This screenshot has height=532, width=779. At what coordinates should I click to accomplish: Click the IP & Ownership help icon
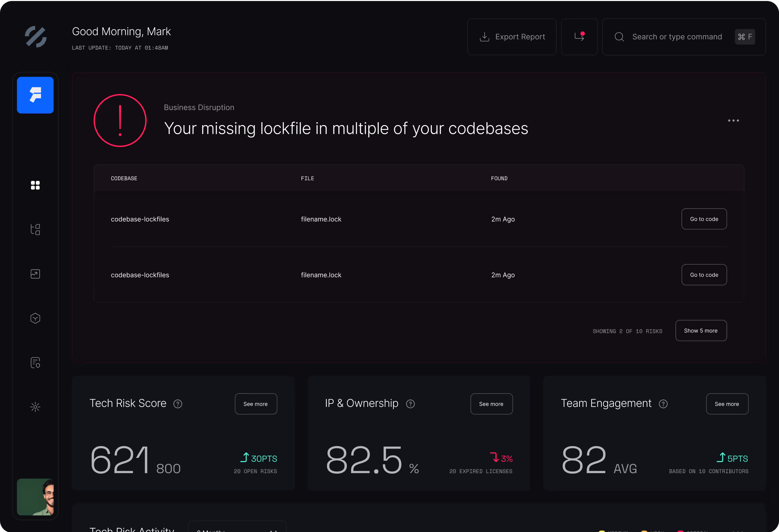(x=410, y=404)
